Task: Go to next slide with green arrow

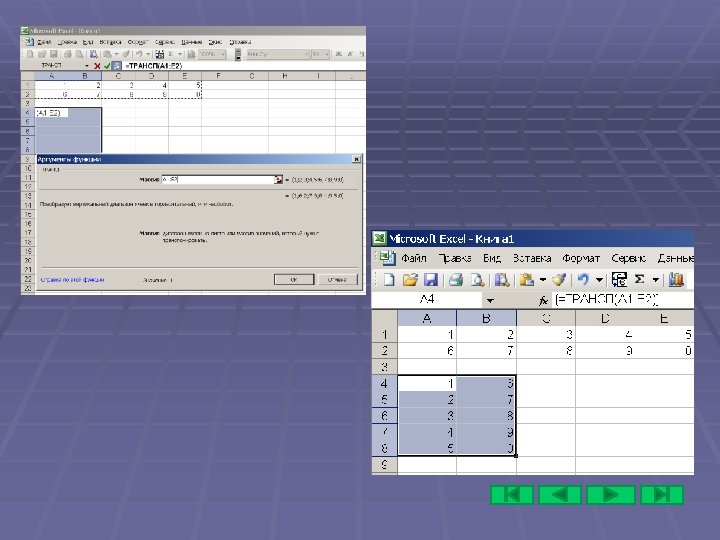Action: click(x=611, y=495)
